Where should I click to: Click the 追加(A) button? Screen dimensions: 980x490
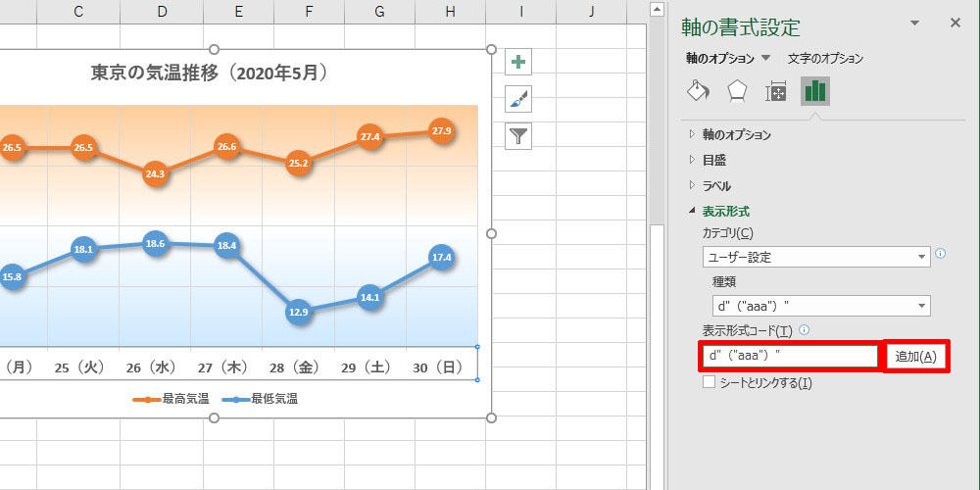(915, 357)
